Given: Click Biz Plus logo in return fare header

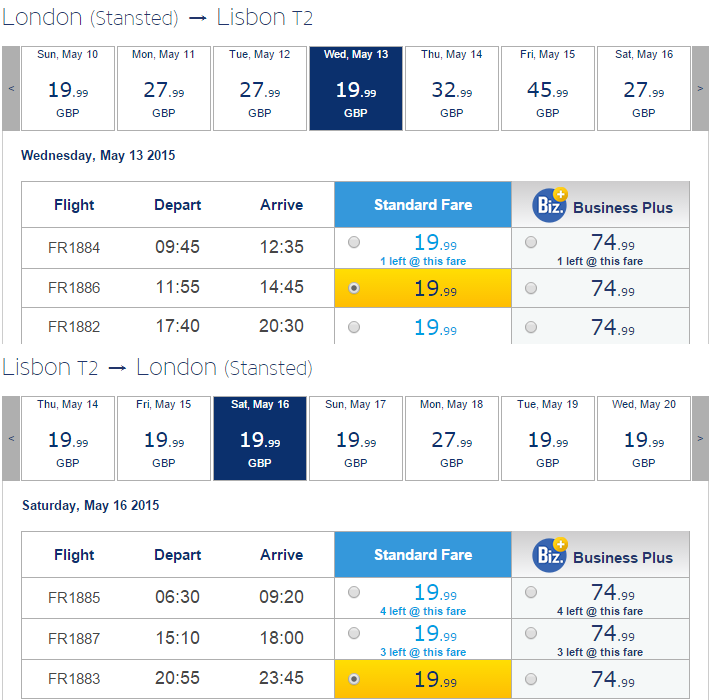Looking at the screenshot, I should [550, 555].
